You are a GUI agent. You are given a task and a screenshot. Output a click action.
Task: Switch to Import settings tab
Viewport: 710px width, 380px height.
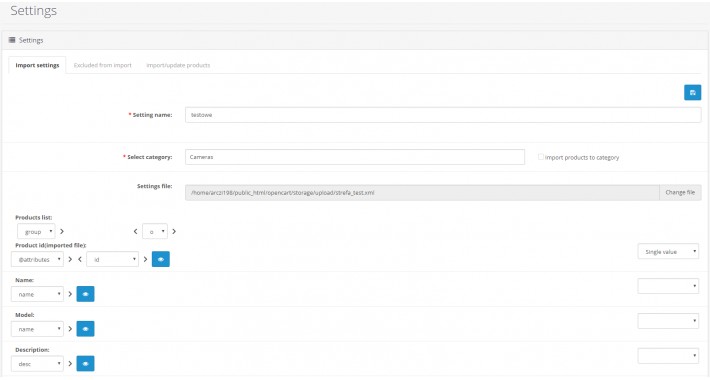click(37, 65)
